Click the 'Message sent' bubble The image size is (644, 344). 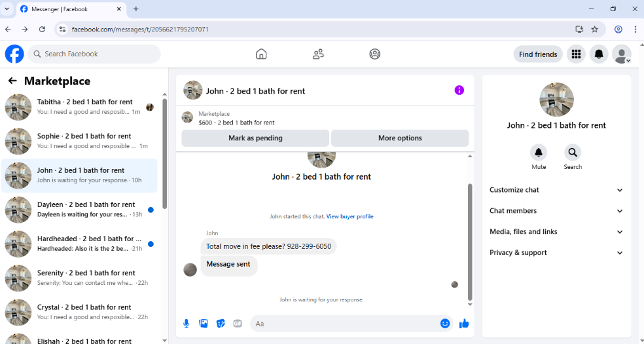point(229,265)
